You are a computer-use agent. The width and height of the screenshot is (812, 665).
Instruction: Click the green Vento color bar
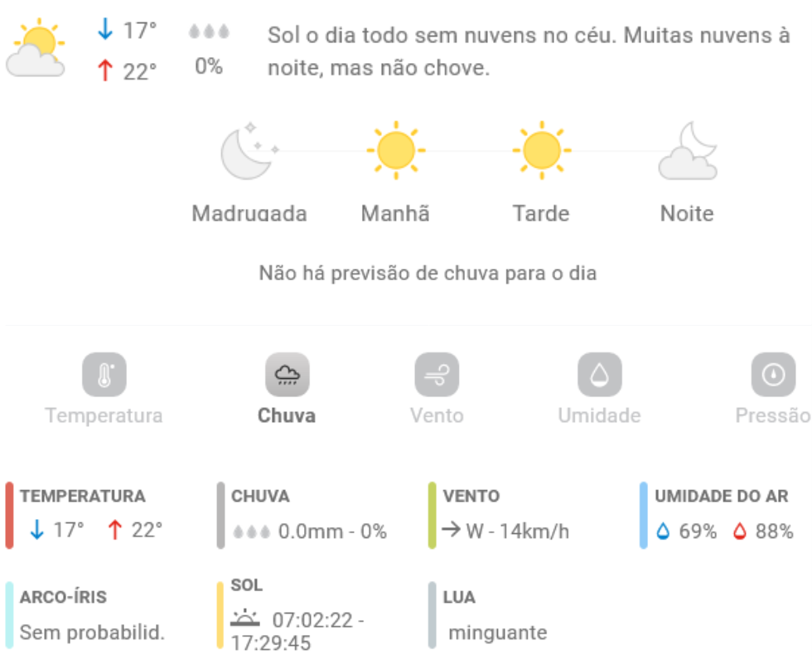432,515
